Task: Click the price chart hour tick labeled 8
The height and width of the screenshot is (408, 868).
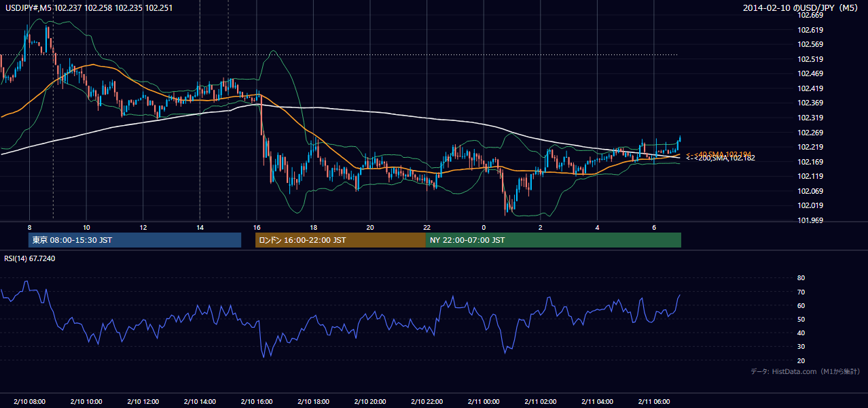Action: 29,226
